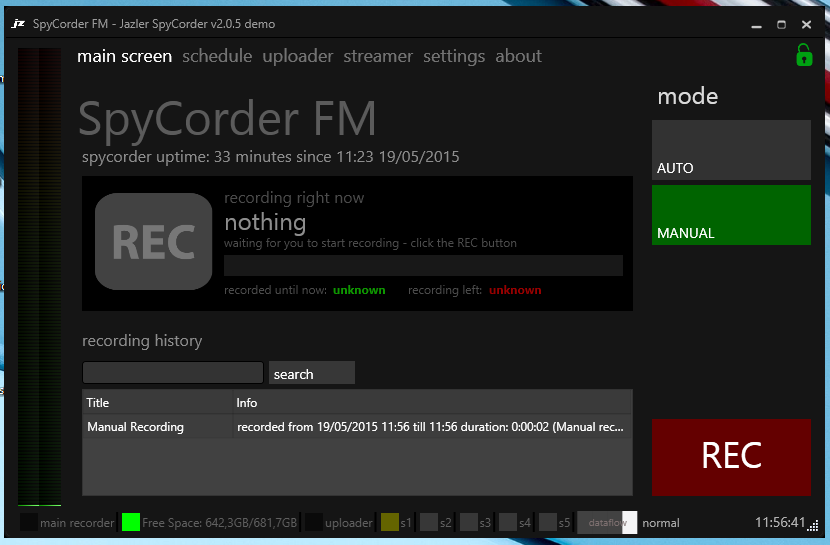Click the SpyCorder FM heading
The width and height of the screenshot is (830, 545).
(228, 119)
